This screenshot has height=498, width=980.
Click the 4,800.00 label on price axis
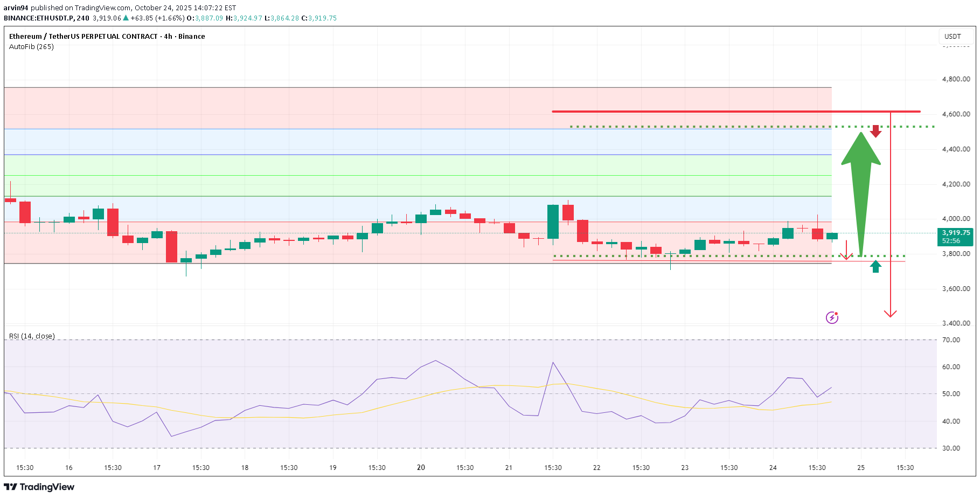point(956,79)
